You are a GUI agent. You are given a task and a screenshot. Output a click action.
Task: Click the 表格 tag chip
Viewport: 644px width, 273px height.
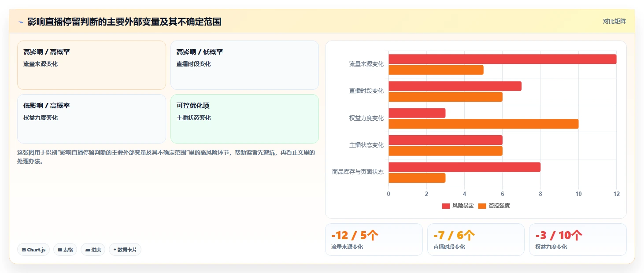(x=65, y=250)
